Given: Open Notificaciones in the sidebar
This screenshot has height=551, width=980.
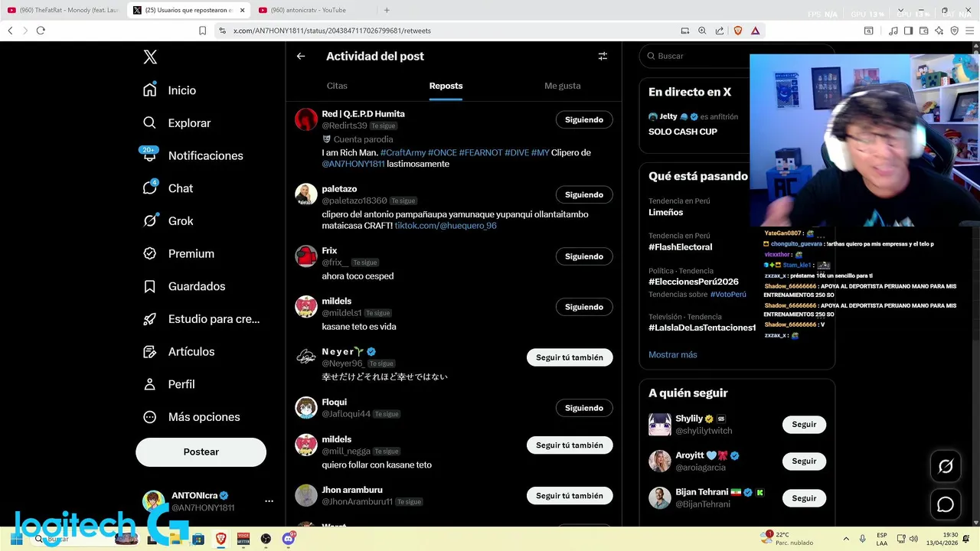Looking at the screenshot, I should tap(192, 155).
